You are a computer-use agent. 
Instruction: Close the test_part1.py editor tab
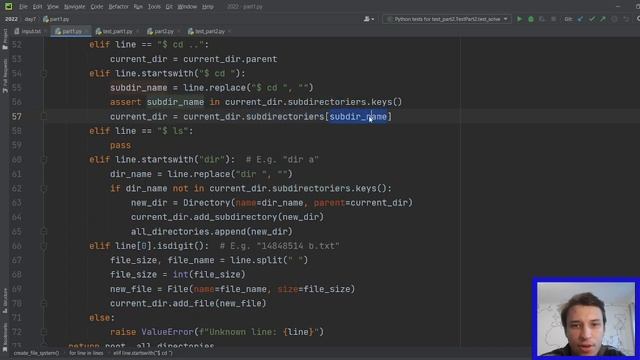[x=138, y=31]
